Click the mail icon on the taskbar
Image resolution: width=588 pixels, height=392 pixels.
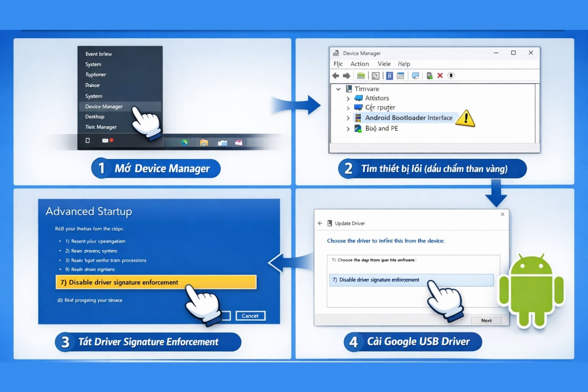coord(105,140)
